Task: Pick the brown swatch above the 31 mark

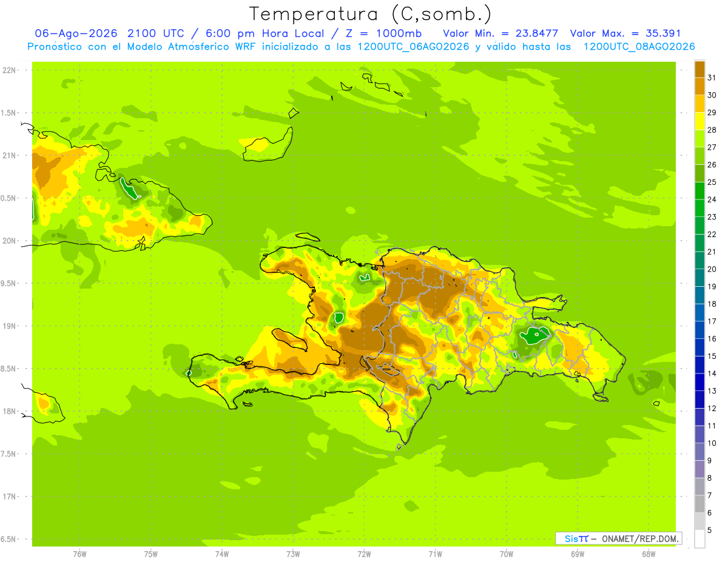Action: (x=699, y=69)
